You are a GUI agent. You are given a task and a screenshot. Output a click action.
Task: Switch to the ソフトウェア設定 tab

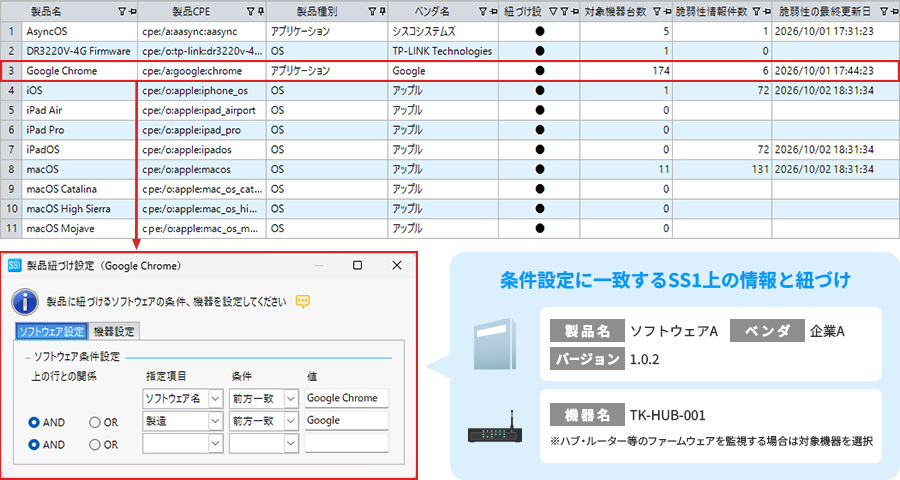51,331
